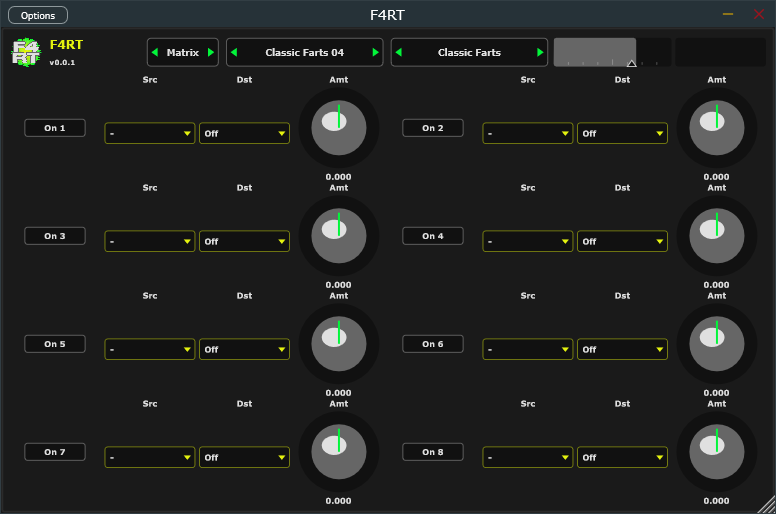Toggle modulation slot On 1

(x=55, y=128)
